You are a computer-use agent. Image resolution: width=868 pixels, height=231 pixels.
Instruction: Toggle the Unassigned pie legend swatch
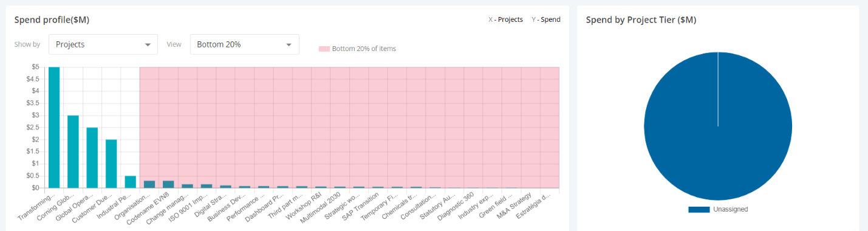pyautogui.click(x=699, y=209)
